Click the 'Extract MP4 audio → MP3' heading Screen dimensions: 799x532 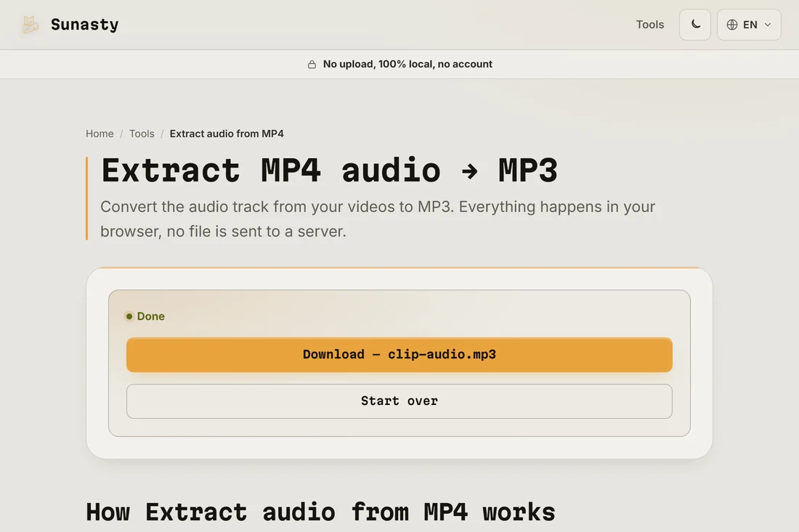click(329, 170)
